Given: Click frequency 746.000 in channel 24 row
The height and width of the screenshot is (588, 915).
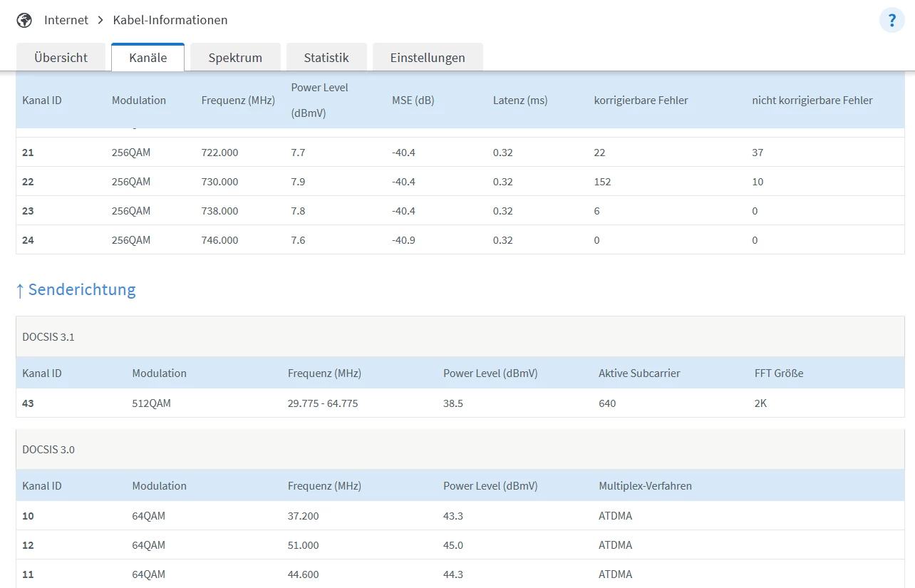Looking at the screenshot, I should (219, 240).
